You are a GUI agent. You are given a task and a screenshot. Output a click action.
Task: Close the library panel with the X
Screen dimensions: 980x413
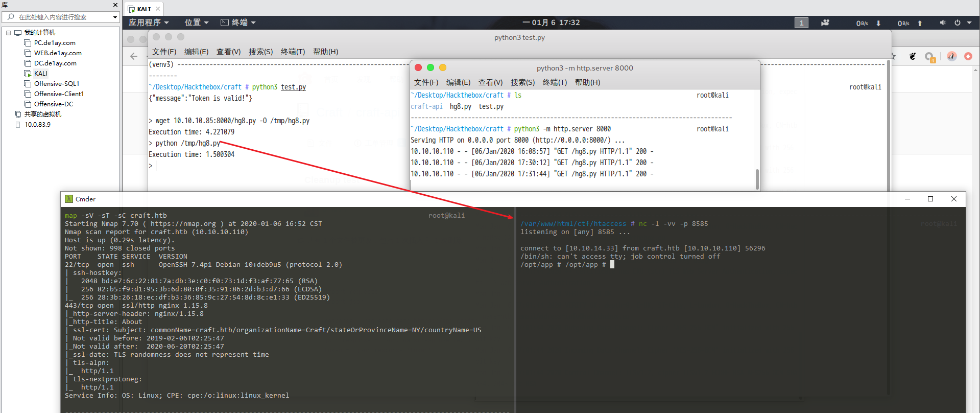point(115,5)
